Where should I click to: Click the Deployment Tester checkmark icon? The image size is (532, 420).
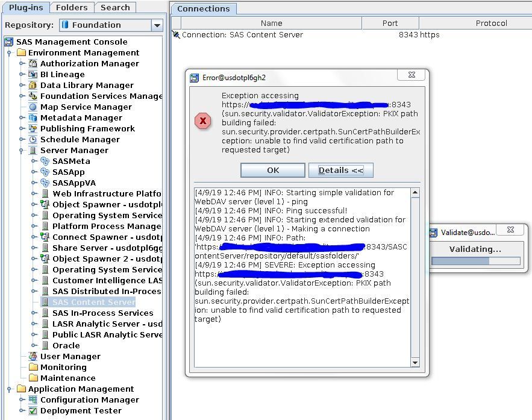point(33,411)
